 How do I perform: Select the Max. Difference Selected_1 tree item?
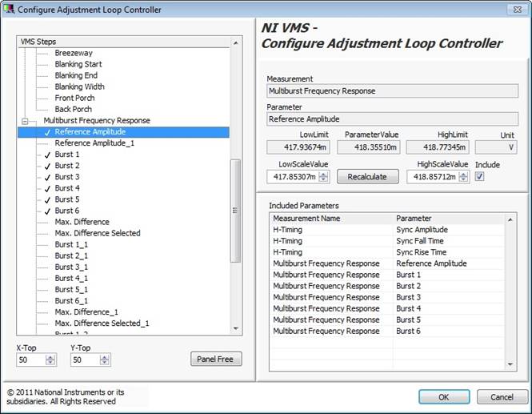pos(102,323)
